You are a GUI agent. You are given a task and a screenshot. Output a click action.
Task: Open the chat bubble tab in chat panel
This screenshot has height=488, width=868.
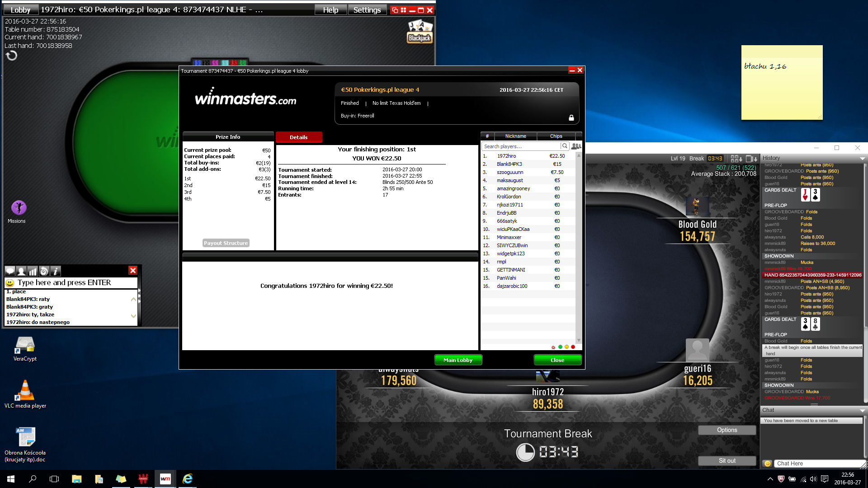pos(10,271)
